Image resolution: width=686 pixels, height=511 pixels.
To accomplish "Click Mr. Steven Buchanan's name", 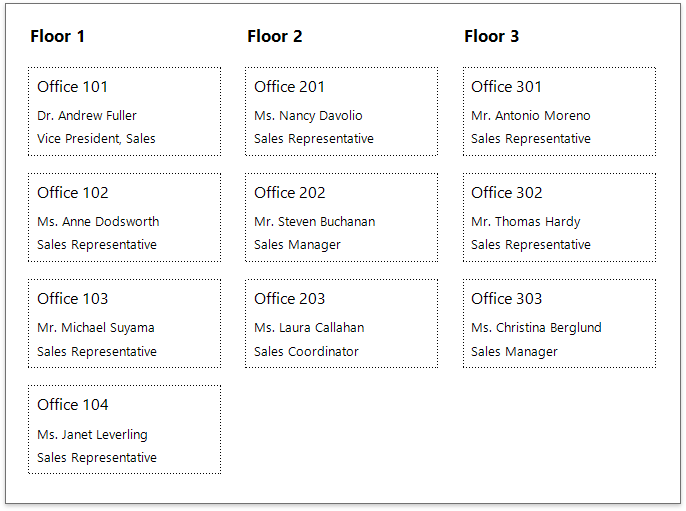I will [315, 222].
